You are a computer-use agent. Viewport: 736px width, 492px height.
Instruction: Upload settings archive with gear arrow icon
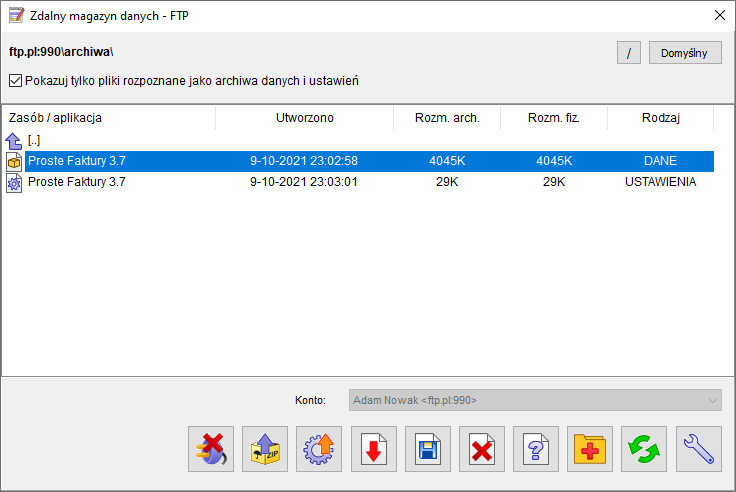tap(319, 449)
